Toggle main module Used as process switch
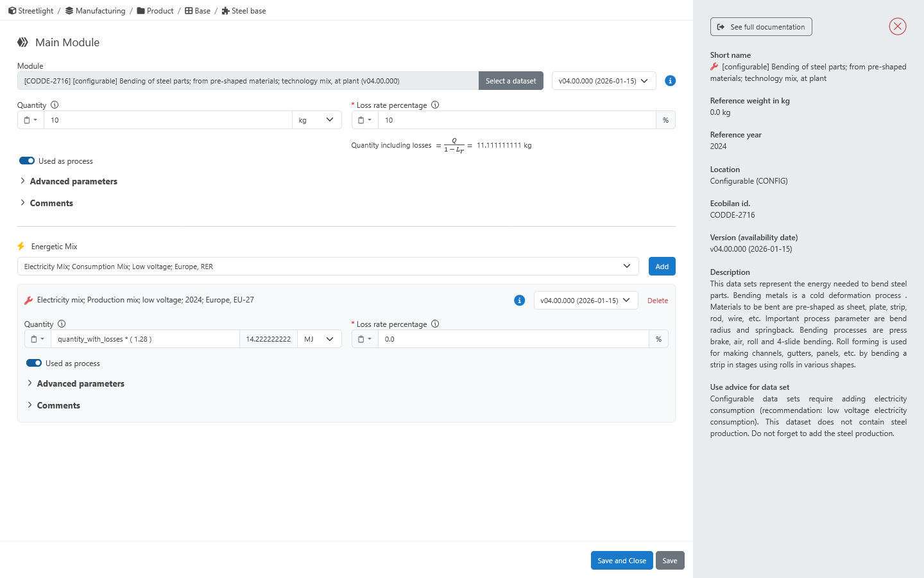Image resolution: width=924 pixels, height=578 pixels. pos(27,161)
